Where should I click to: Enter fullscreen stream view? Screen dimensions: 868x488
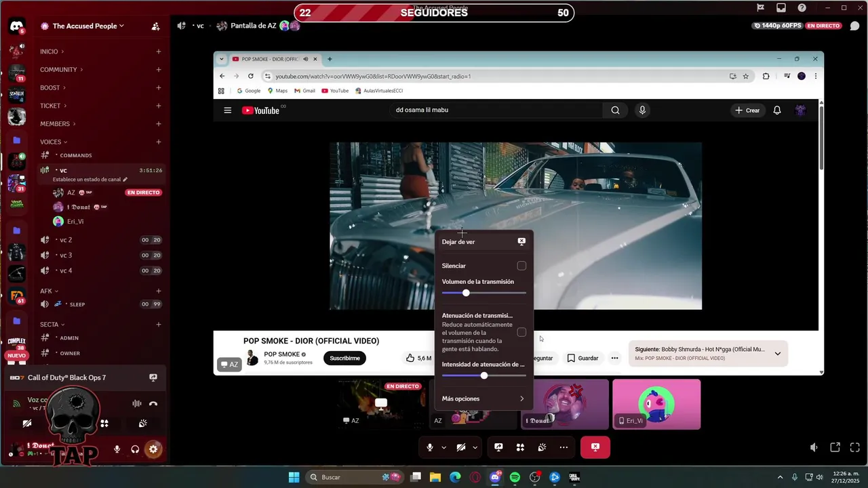pyautogui.click(x=854, y=447)
